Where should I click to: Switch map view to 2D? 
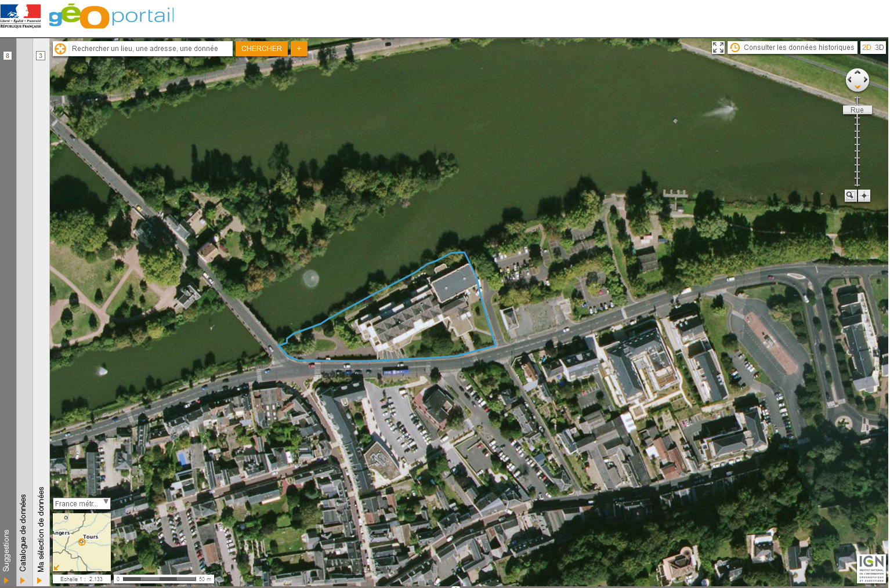[x=867, y=48]
